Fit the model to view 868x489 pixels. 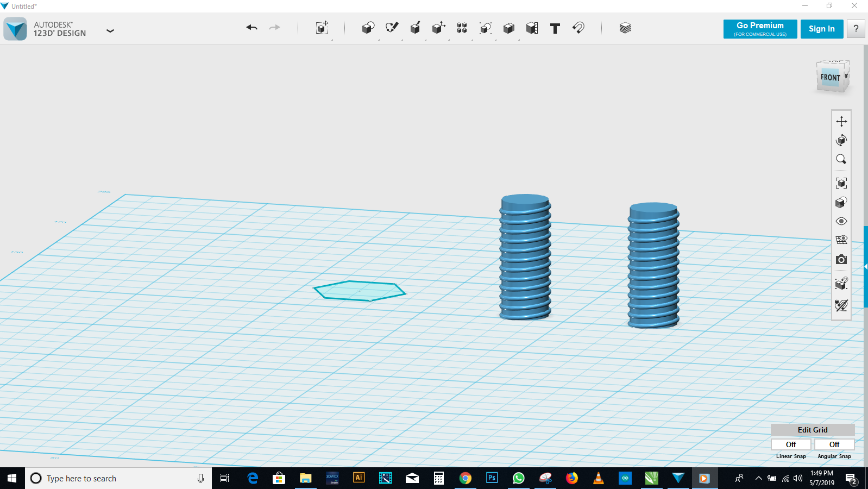(841, 183)
